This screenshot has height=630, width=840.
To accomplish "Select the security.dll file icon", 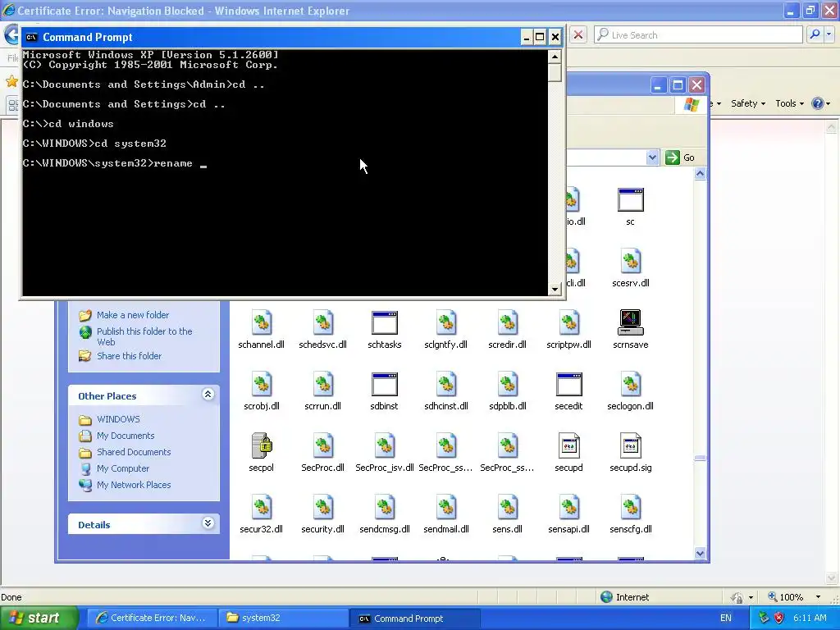I will [x=323, y=507].
